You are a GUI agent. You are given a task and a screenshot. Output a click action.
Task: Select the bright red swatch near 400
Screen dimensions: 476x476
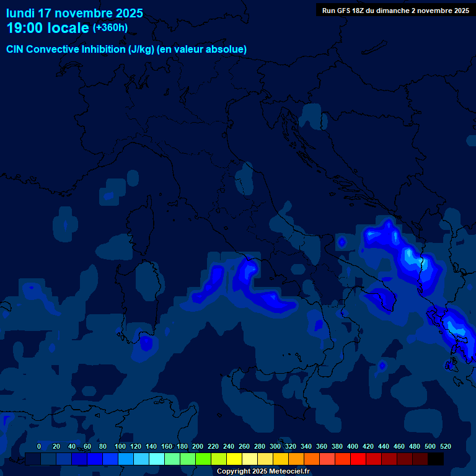[358, 459]
